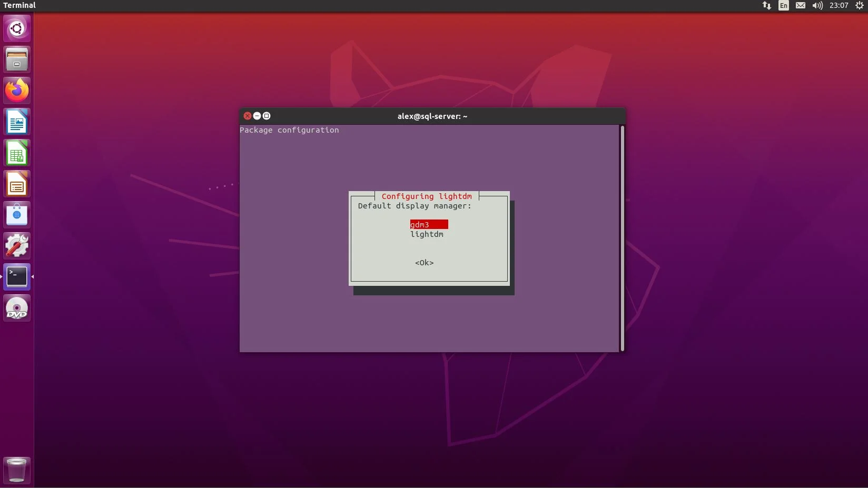
Task: Open the Files manager from the dock
Action: pos(17,59)
